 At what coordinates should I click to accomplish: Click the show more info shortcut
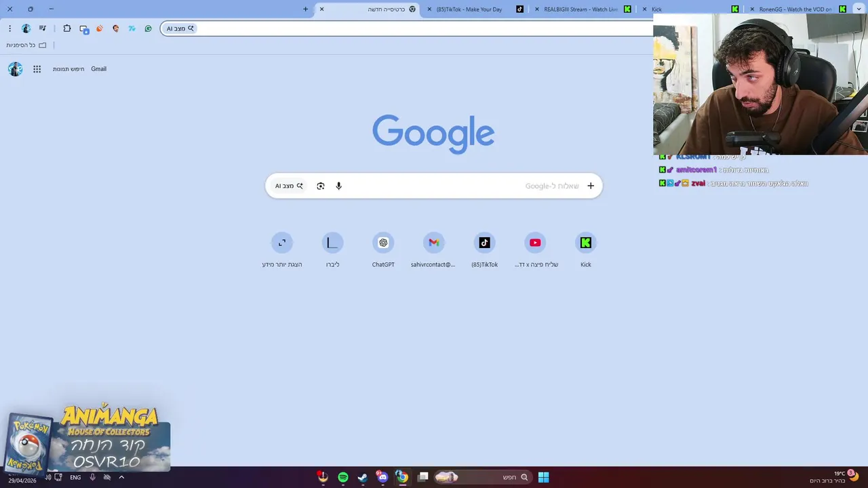282,251
